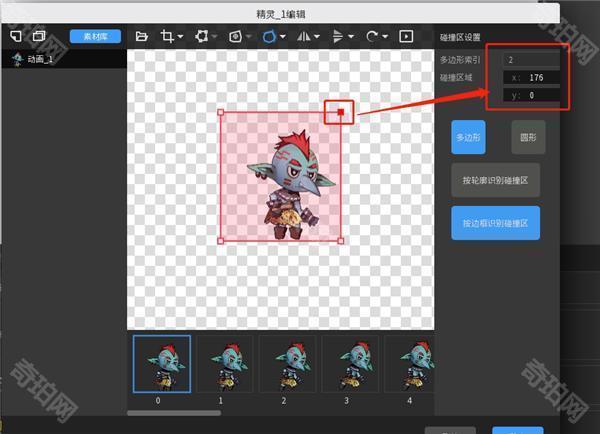This screenshot has width=600, height=434.
Task: Expand the flip tool dropdown arrow
Action: pyautogui.click(x=317, y=37)
